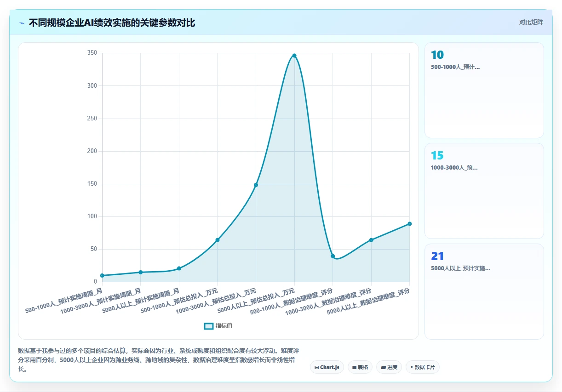
Task: Click the 5000人以上_数据治理难度 data point
Action: tap(409, 224)
